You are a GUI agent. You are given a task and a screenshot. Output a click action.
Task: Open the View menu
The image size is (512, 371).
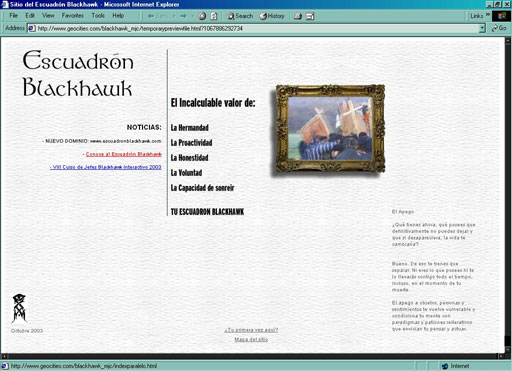tap(48, 15)
